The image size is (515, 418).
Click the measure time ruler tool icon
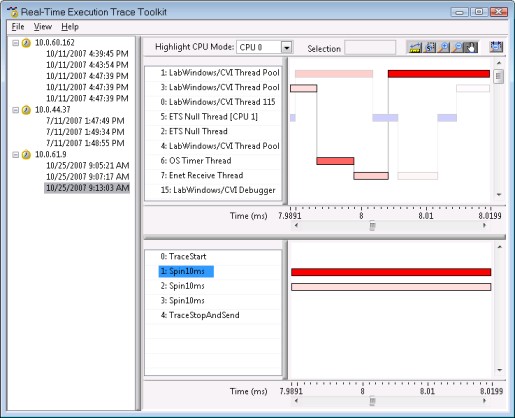415,47
